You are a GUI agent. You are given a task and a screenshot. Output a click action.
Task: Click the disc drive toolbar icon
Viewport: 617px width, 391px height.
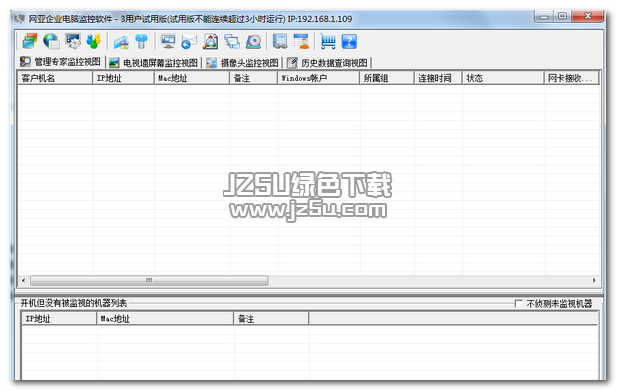click(253, 42)
